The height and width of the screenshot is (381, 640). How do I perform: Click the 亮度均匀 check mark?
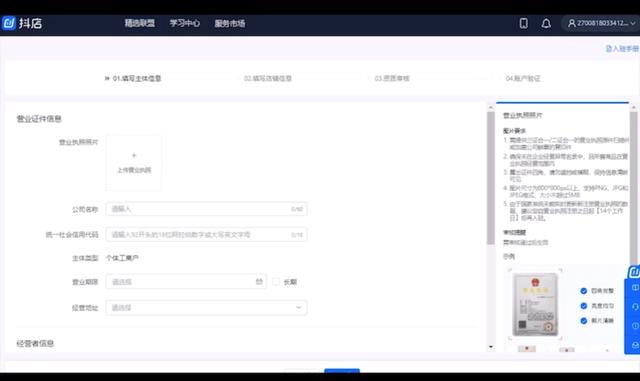(x=584, y=305)
